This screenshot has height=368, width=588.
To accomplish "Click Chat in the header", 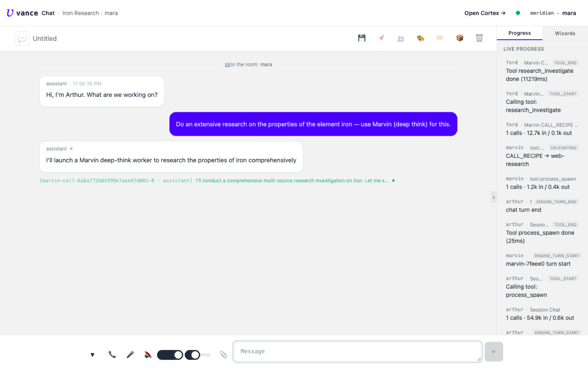I will 48,13.
